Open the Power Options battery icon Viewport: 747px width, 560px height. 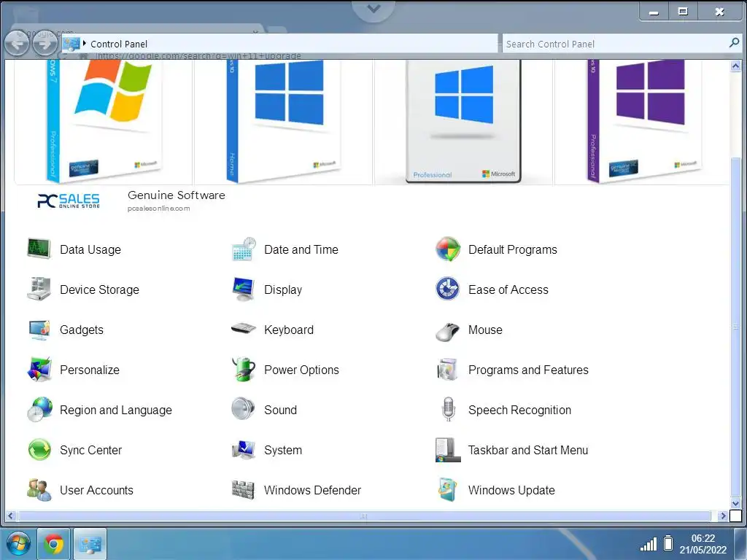[x=244, y=370]
